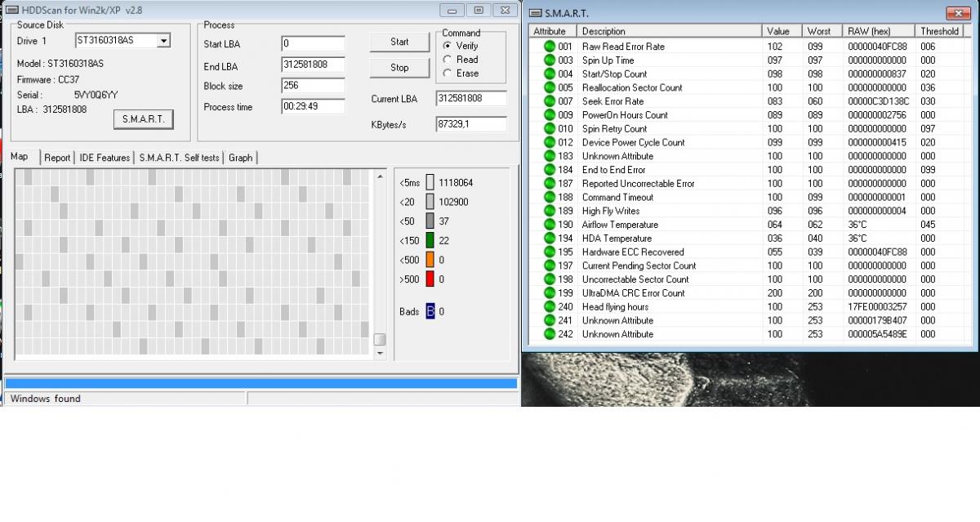The image size is (980, 522).
Task: Click the Start LBA input field
Action: pyautogui.click(x=313, y=43)
